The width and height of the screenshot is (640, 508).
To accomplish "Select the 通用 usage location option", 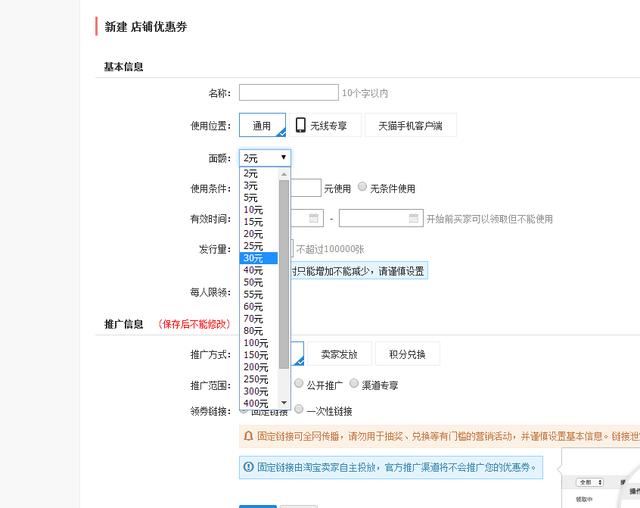I will click(x=262, y=125).
